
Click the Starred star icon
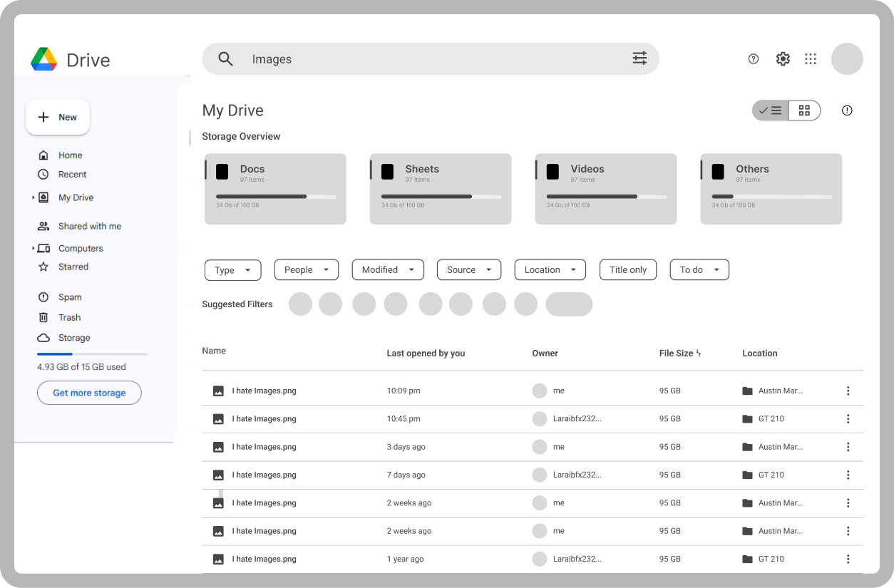(43, 267)
